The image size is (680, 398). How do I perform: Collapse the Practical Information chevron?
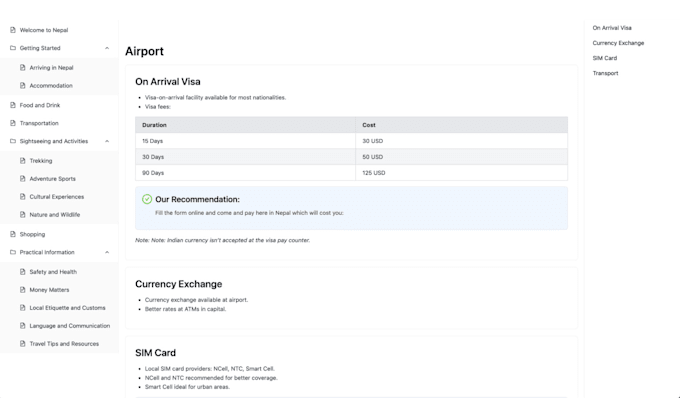[x=107, y=252]
